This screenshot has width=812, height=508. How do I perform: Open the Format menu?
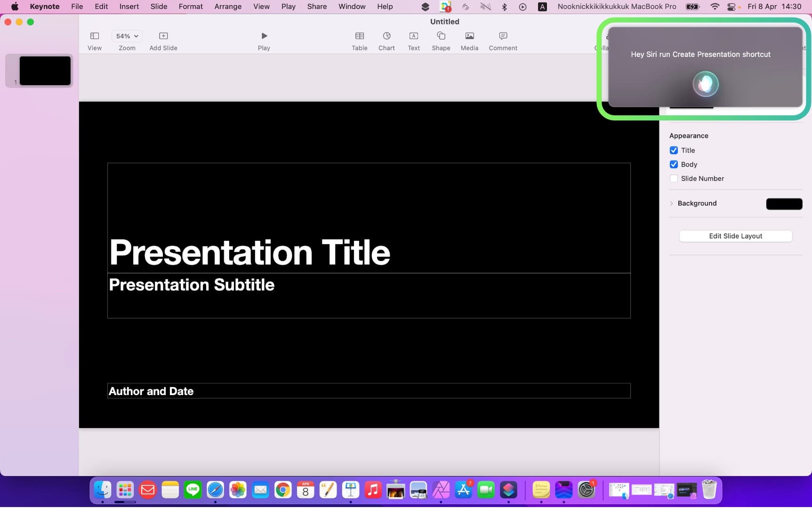click(x=191, y=7)
